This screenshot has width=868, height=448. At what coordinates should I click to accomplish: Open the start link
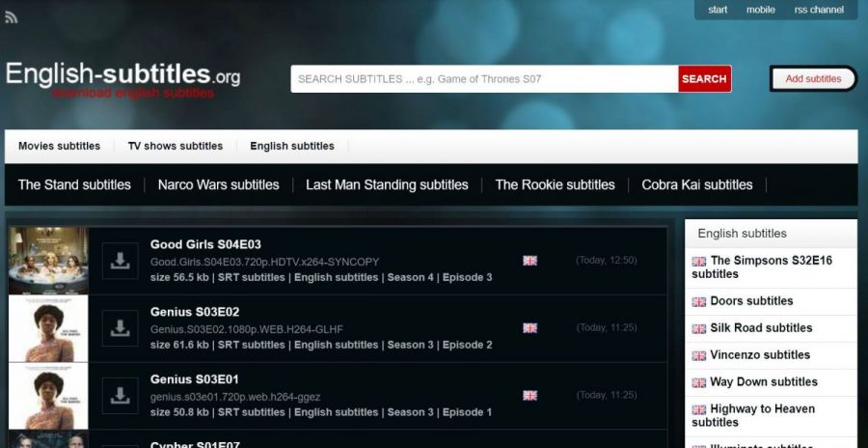[x=718, y=10]
